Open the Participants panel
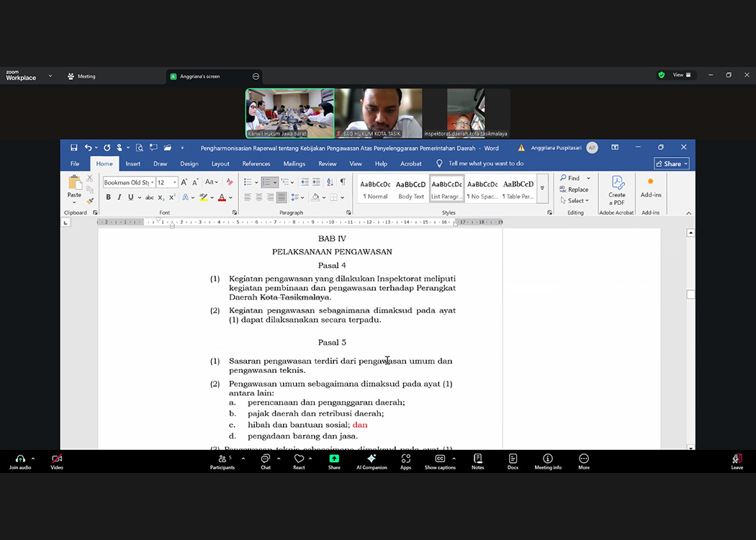This screenshot has width=756, height=540. pyautogui.click(x=222, y=459)
